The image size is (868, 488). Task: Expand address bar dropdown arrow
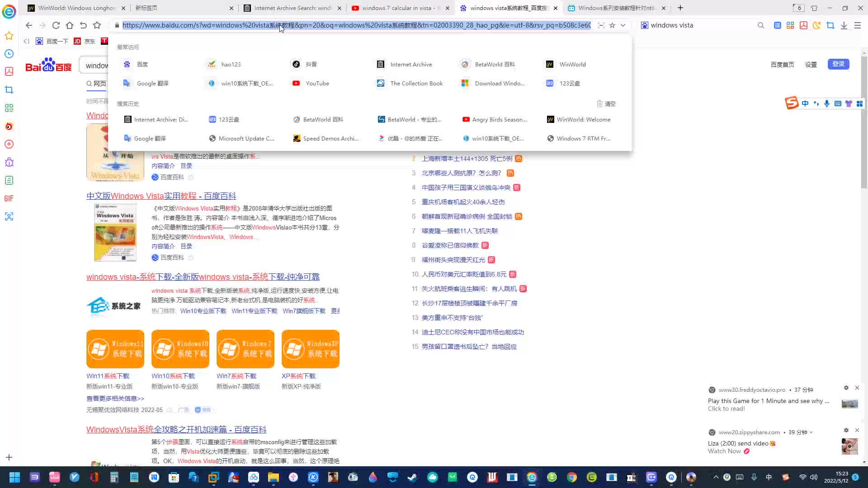(623, 25)
